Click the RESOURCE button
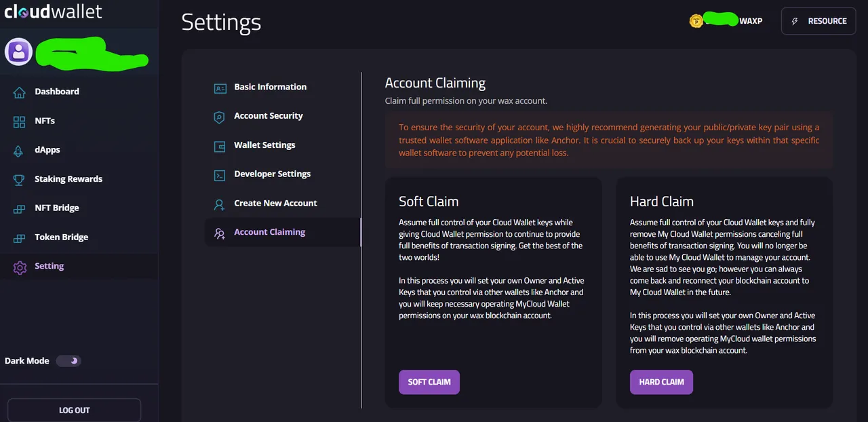 tap(818, 21)
